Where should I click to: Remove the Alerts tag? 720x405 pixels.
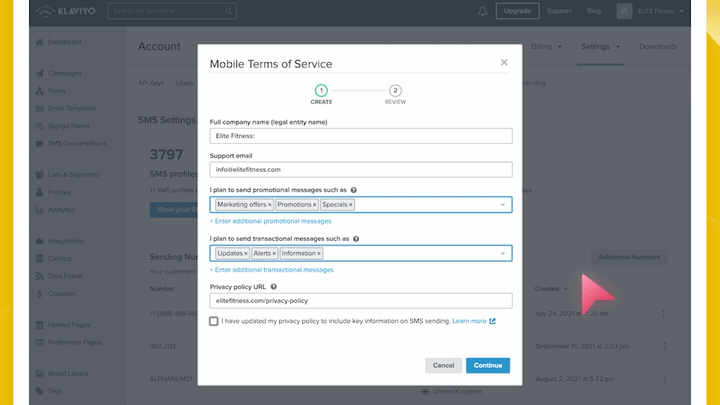[x=274, y=253]
